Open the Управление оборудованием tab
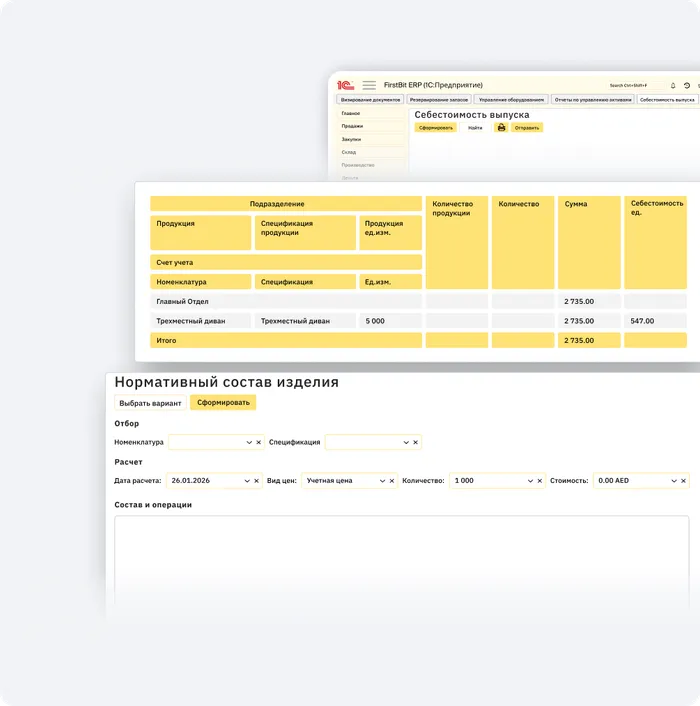 510,100
